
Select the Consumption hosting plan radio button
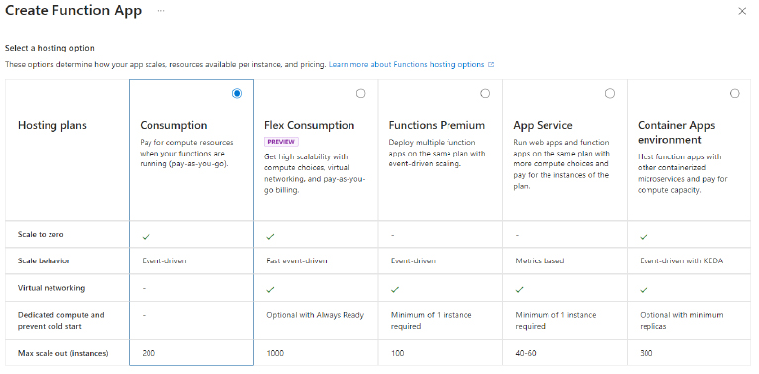[237, 93]
